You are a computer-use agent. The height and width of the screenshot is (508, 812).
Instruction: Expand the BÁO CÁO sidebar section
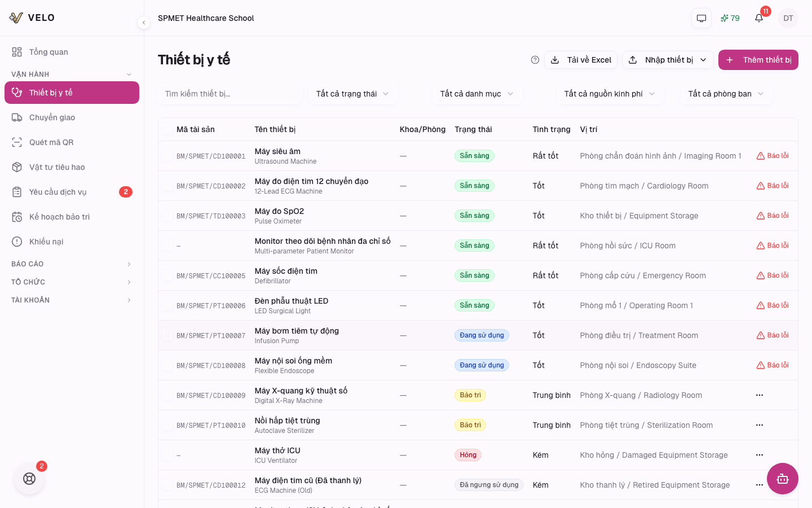(x=72, y=264)
